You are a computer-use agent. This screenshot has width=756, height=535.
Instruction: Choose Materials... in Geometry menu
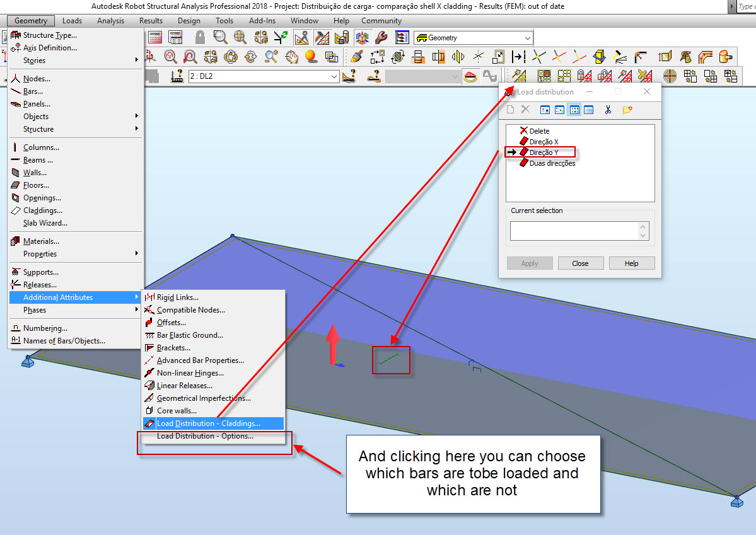click(76, 241)
